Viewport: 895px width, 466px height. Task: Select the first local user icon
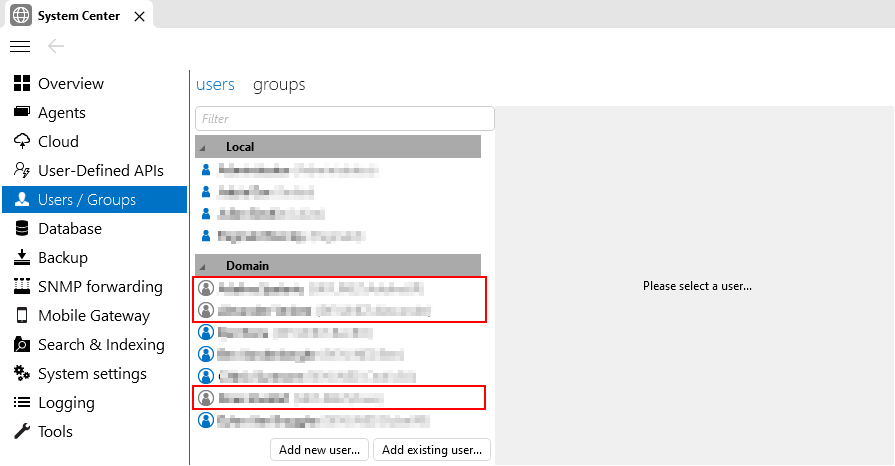(206, 170)
